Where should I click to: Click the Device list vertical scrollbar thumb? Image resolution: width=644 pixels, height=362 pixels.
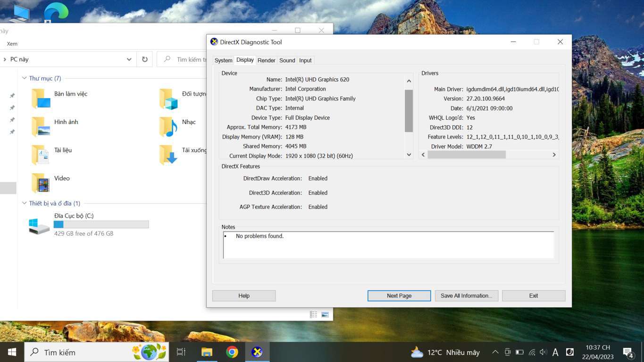(x=409, y=111)
